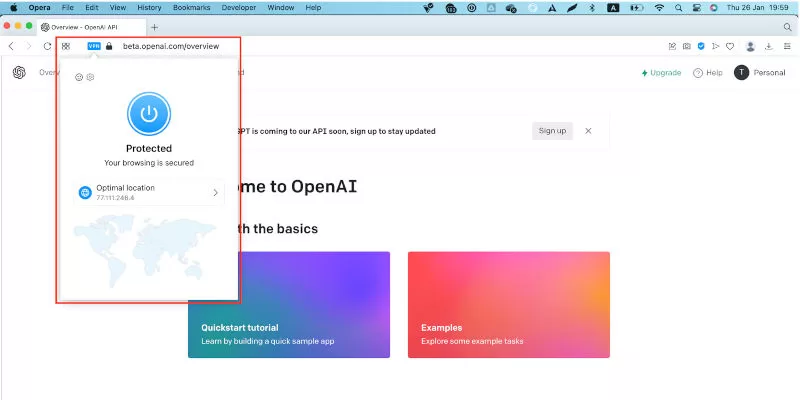Click the padlock site security icon

pyautogui.click(x=109, y=46)
